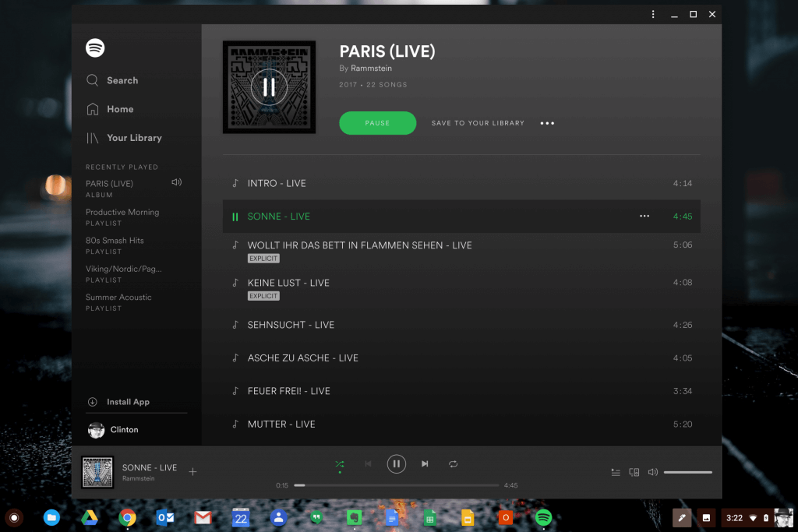Open Gmail from the shelf
The height and width of the screenshot is (532, 798).
[x=203, y=518]
